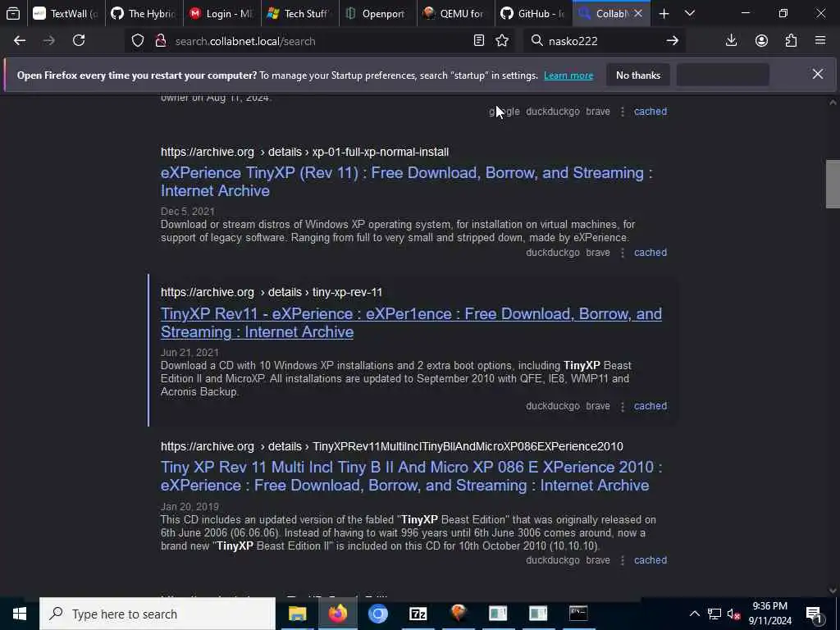Reload the current page
Image resolution: width=840 pixels, height=630 pixels.
click(x=79, y=41)
